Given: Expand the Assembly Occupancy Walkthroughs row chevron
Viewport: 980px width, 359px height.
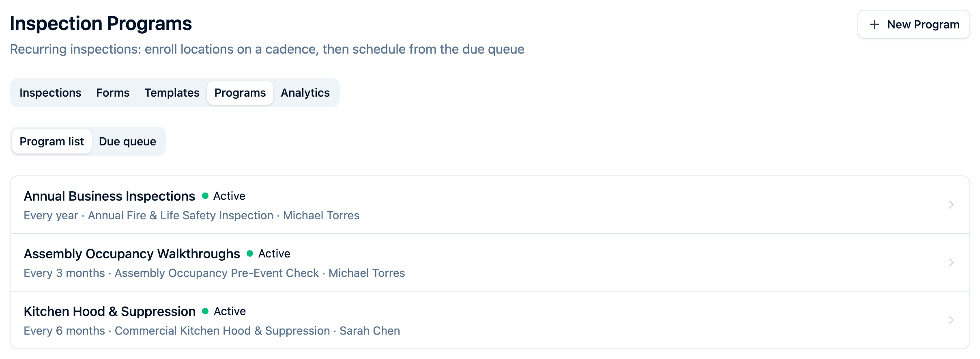Looking at the screenshot, I should [951, 262].
